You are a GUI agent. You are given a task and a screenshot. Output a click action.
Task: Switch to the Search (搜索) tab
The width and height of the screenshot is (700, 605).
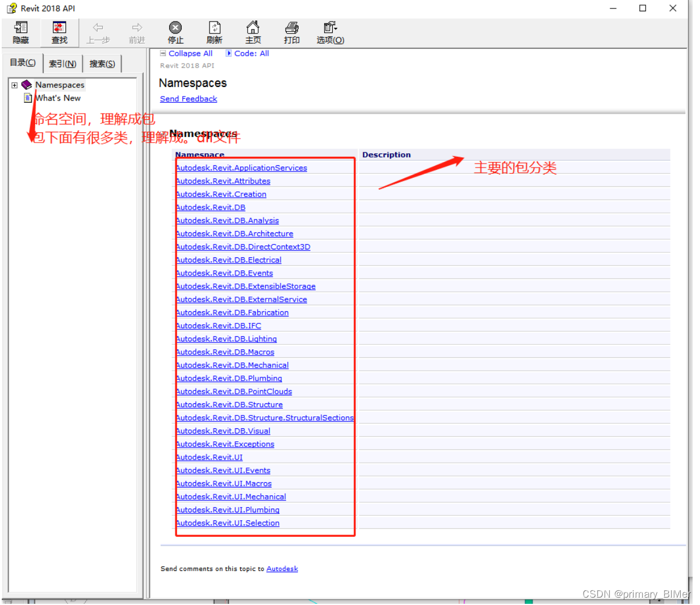[x=102, y=64]
